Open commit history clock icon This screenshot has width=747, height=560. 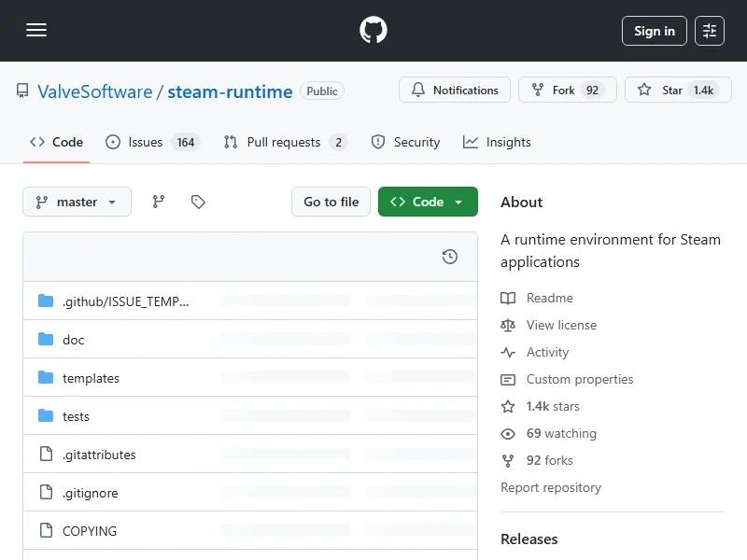450,257
